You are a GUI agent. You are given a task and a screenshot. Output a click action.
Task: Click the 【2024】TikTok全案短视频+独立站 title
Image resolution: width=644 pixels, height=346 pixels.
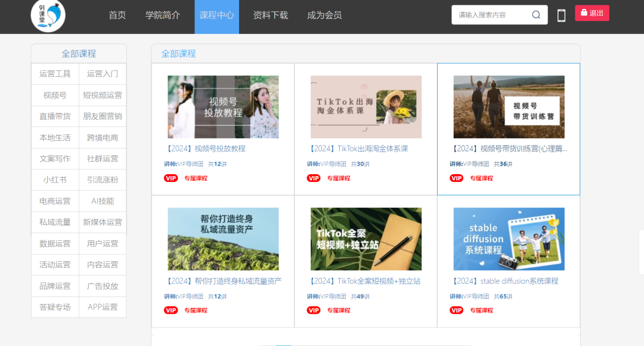coord(364,281)
